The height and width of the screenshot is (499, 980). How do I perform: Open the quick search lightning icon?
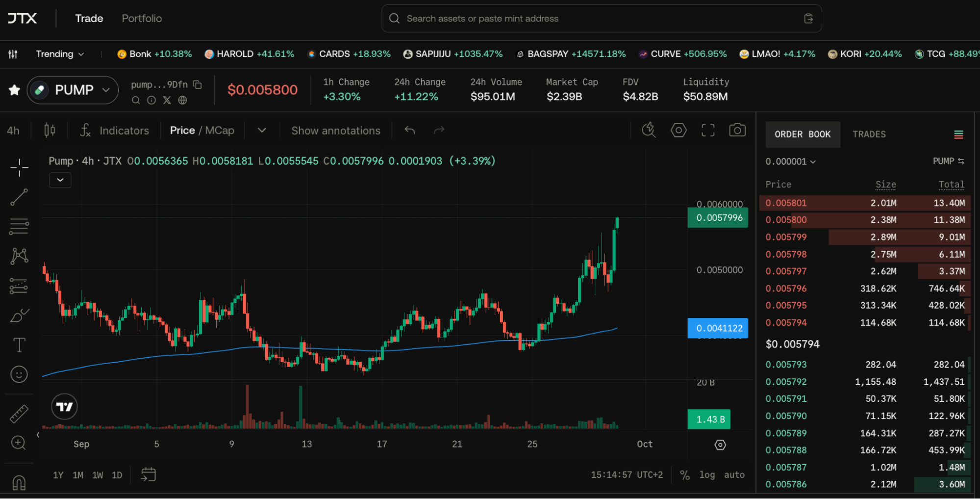[649, 130]
